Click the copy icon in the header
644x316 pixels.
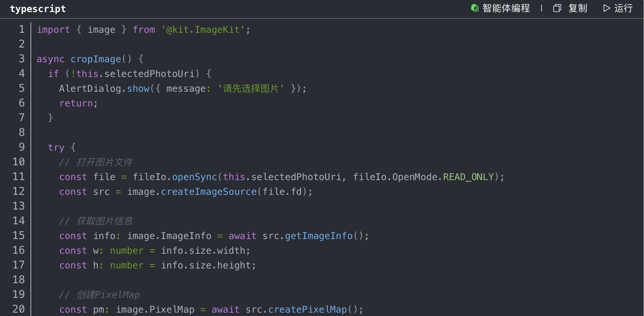[x=557, y=8]
